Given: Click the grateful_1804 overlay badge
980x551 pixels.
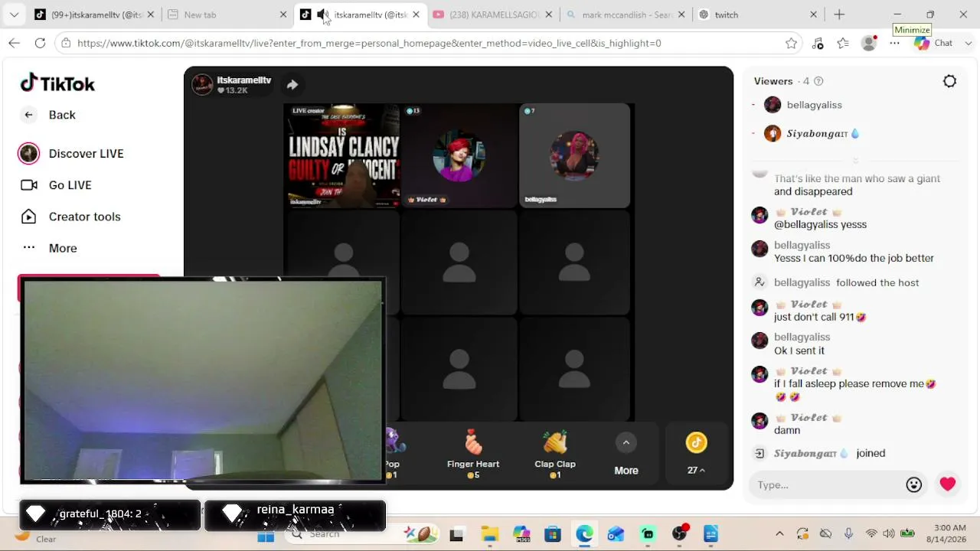Looking at the screenshot, I should click(110, 515).
